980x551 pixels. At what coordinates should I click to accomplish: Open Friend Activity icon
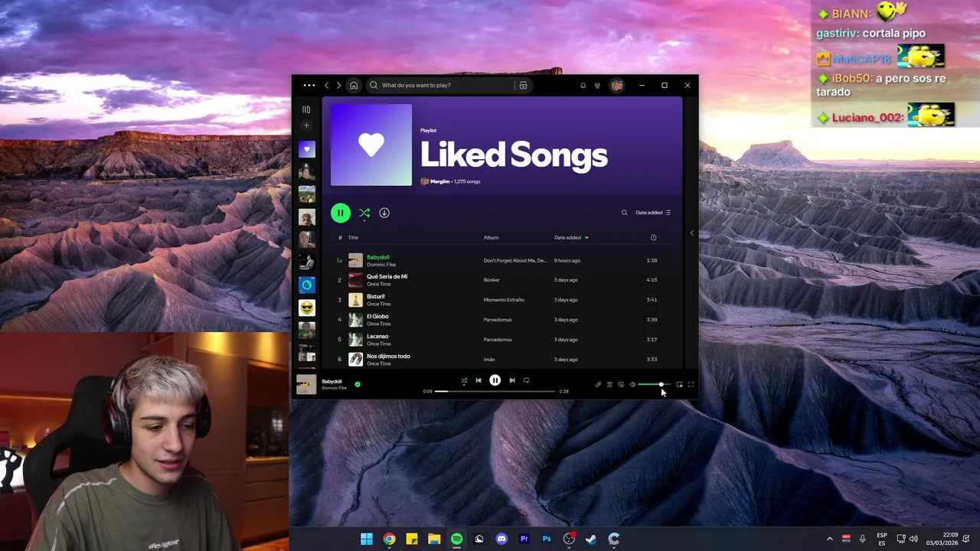pos(597,85)
